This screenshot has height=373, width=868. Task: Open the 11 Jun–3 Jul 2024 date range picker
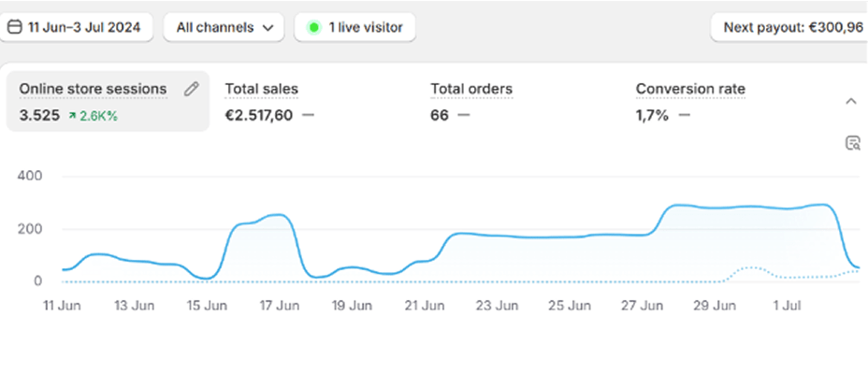(x=75, y=27)
